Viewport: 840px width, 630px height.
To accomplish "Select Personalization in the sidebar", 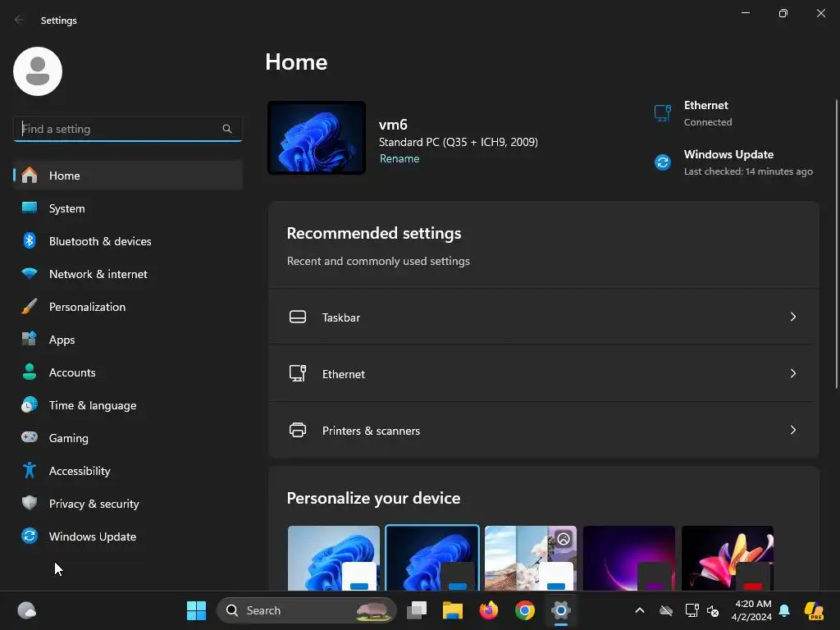I will pyautogui.click(x=128, y=307).
